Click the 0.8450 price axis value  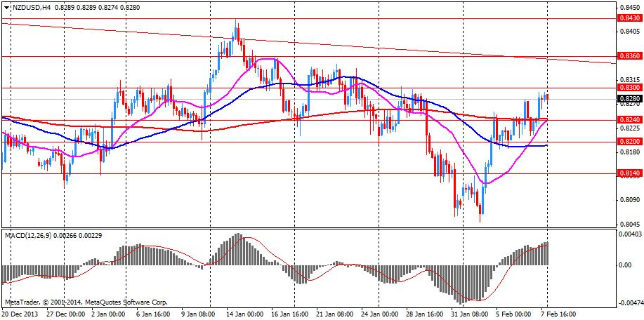coord(627,8)
